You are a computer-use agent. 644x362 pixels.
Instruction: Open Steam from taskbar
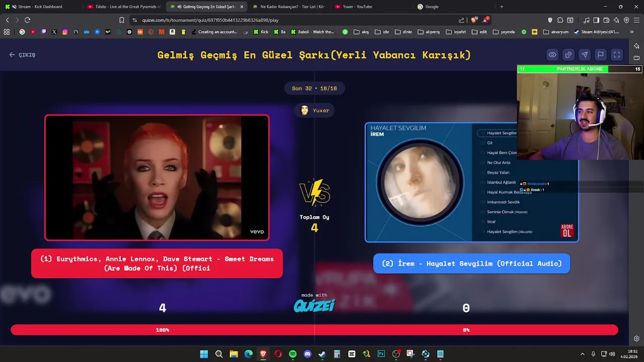pos(322,354)
